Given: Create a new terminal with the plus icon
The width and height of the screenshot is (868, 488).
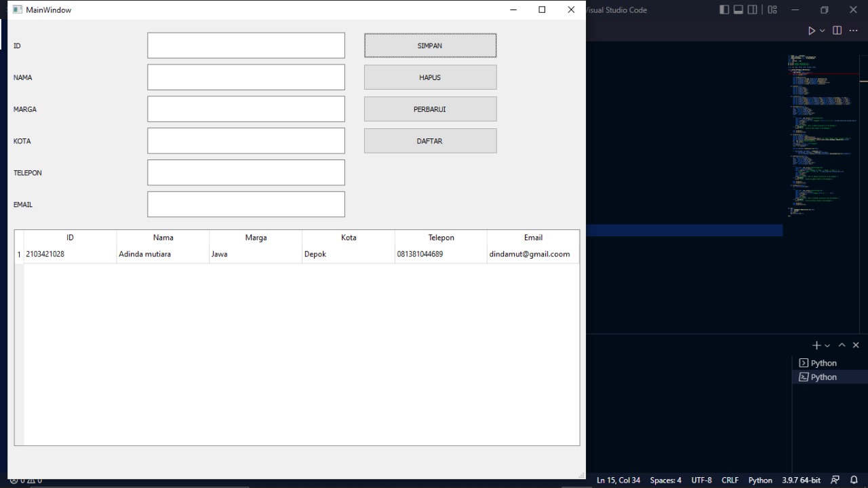Looking at the screenshot, I should (x=816, y=345).
